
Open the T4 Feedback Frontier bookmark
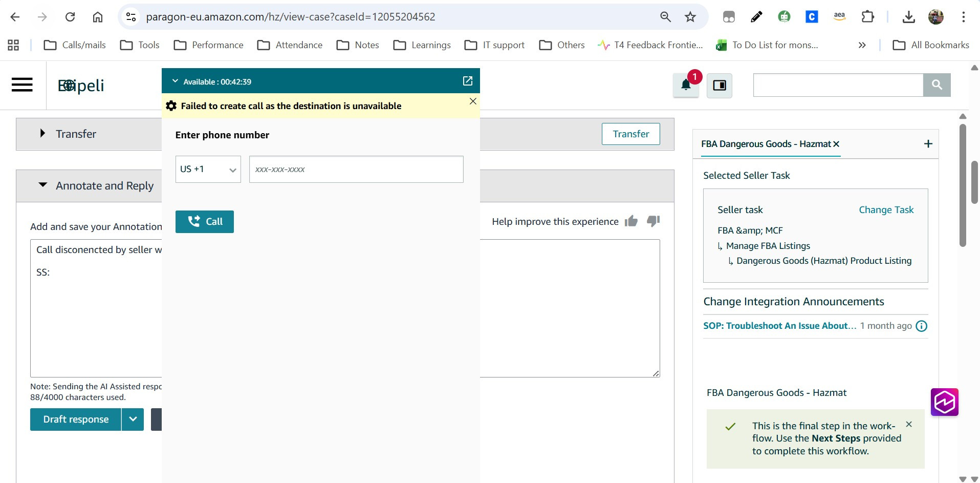650,45
